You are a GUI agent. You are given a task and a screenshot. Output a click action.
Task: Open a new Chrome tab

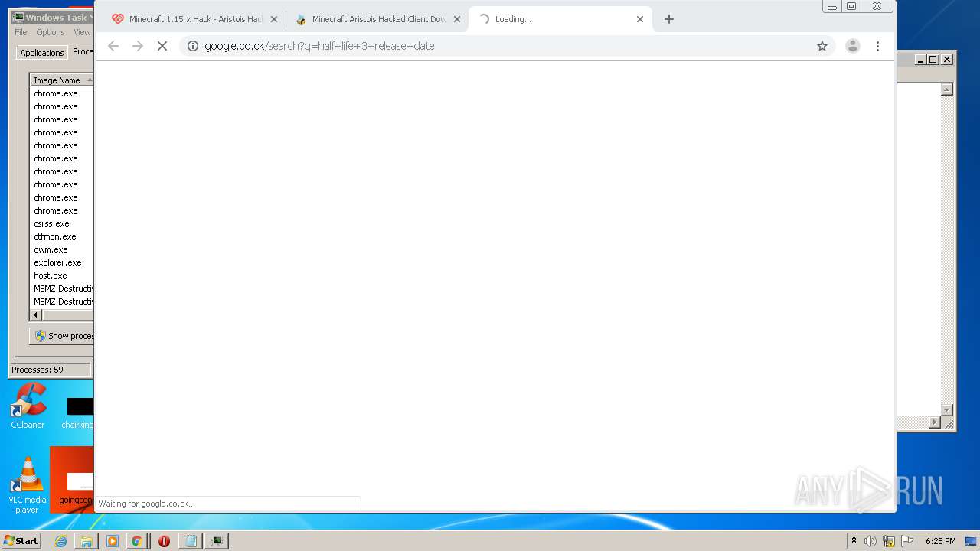click(669, 19)
